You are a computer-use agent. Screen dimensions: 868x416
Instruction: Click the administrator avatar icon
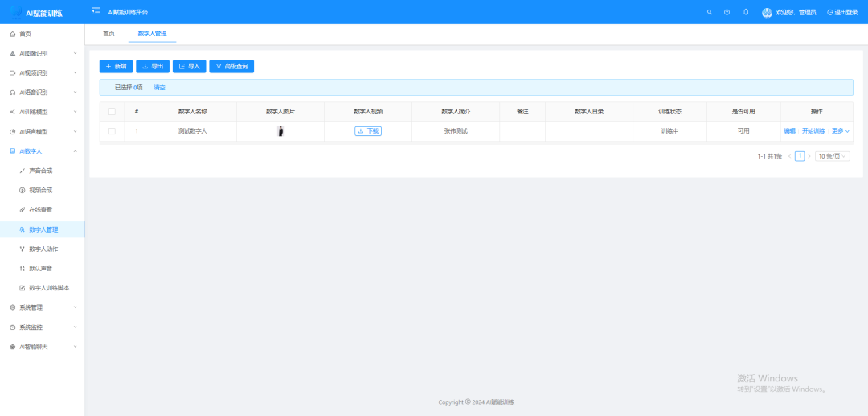click(767, 12)
